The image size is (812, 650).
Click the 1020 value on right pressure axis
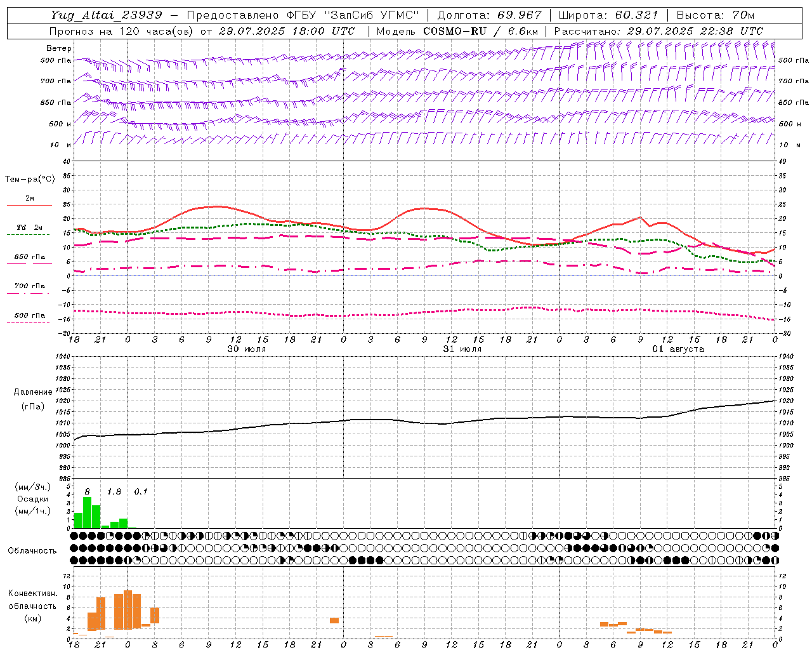click(x=786, y=401)
